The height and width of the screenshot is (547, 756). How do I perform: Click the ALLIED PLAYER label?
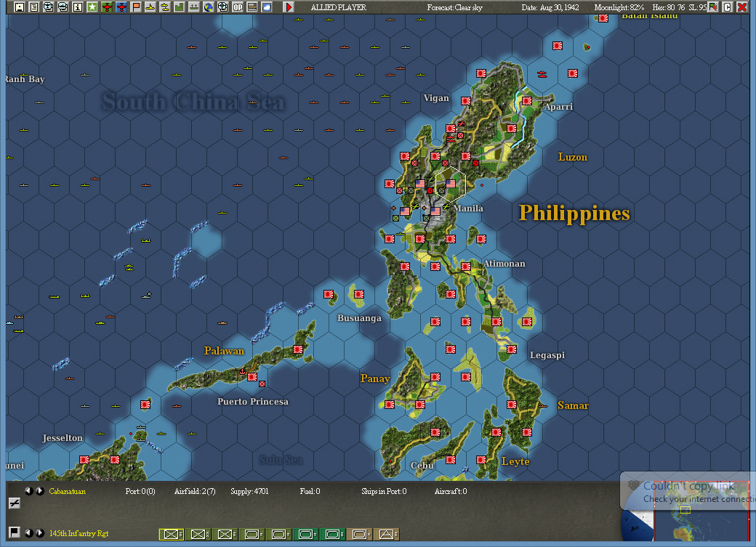pyautogui.click(x=339, y=7)
